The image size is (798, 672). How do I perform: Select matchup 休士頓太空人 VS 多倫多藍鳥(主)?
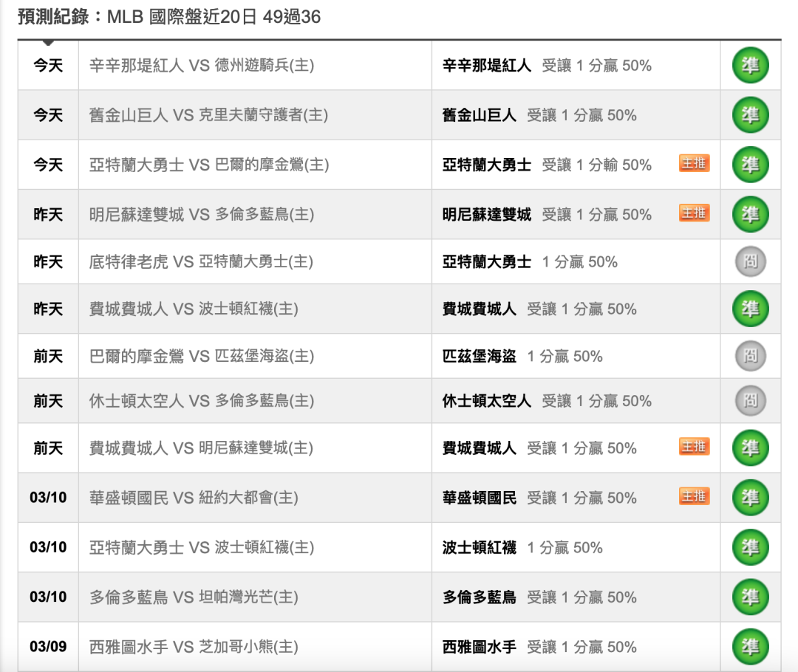202,401
